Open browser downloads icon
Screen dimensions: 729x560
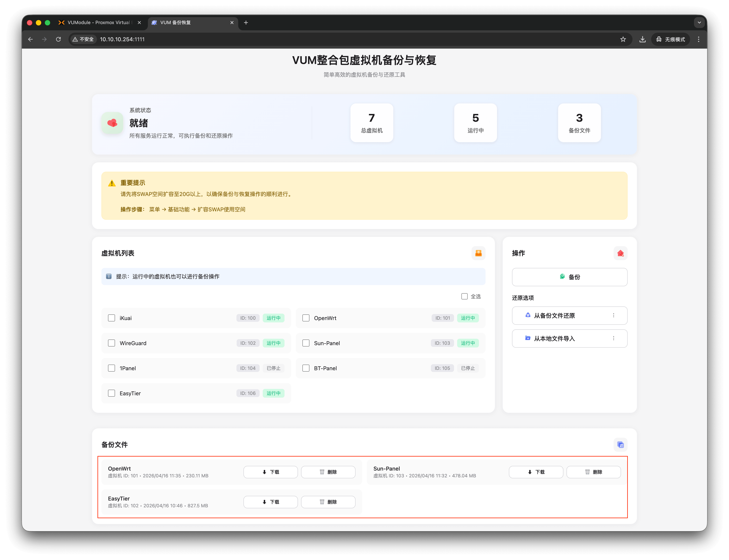642,39
